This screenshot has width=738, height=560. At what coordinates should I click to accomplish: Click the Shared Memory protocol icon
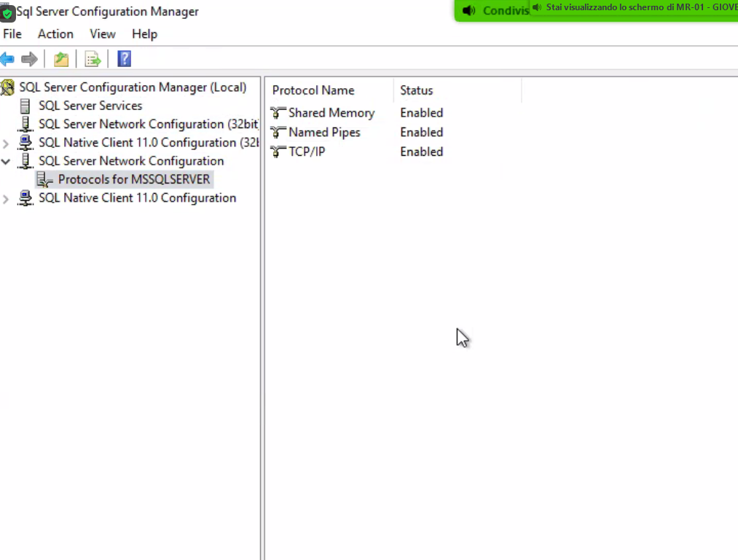click(277, 113)
